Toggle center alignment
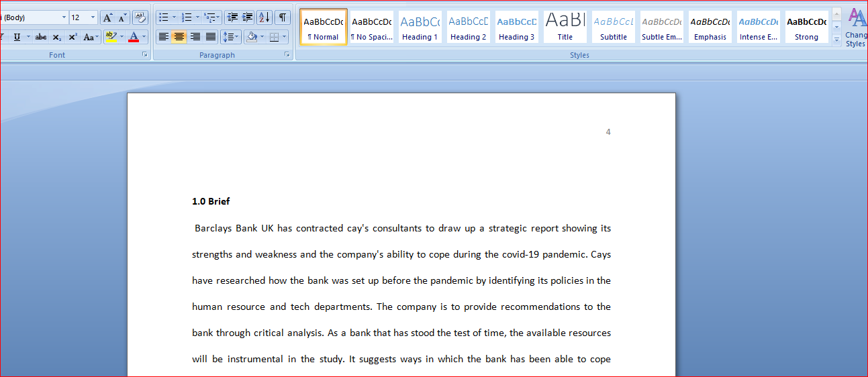Viewport: 868px width, 377px height. pyautogui.click(x=179, y=37)
